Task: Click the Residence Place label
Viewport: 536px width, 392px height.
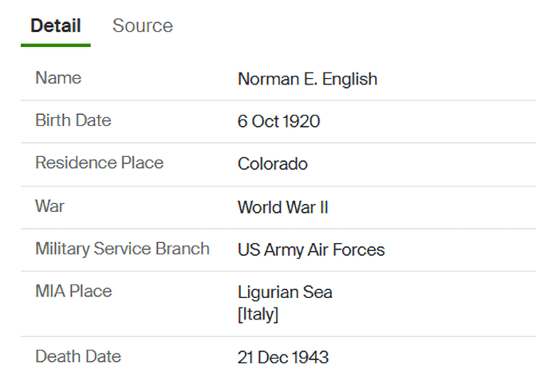Action: coord(99,163)
